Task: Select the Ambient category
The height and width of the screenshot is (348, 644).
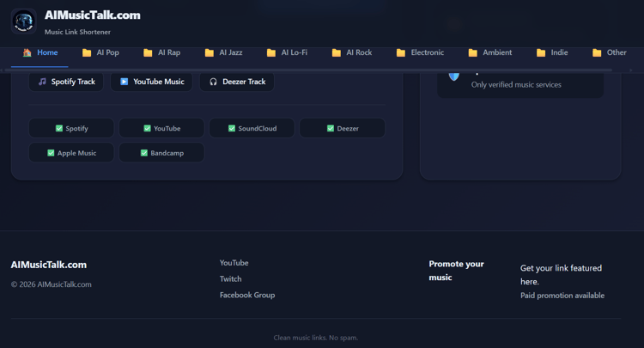Action: pyautogui.click(x=490, y=52)
